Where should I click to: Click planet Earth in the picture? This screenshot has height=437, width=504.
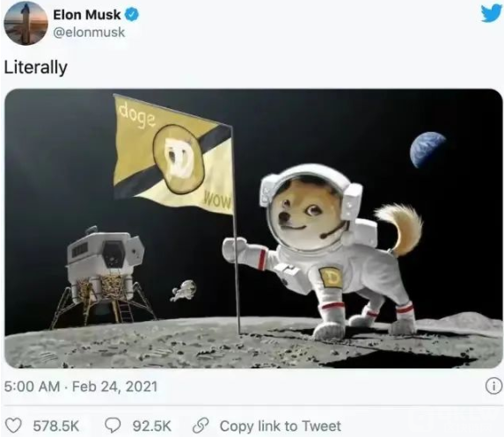427,150
